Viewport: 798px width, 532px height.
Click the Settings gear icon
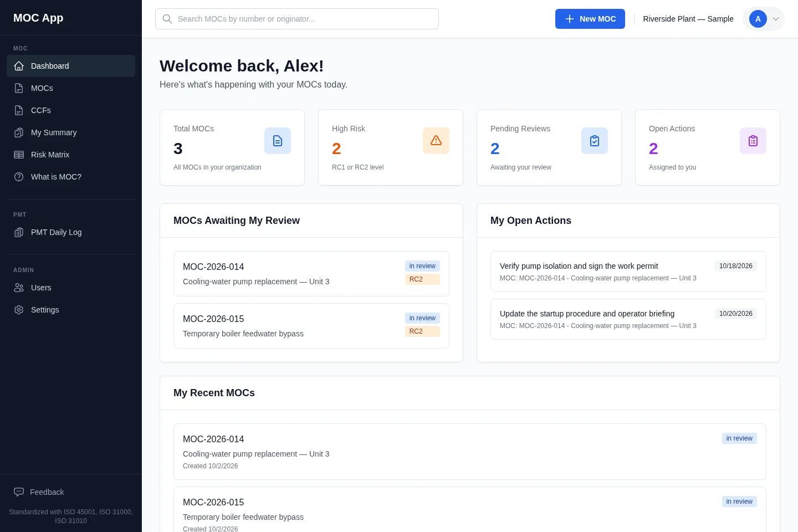click(19, 310)
